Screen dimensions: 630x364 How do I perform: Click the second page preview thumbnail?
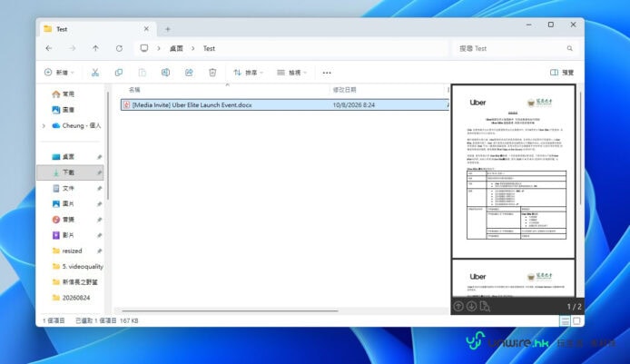[x=514, y=279]
